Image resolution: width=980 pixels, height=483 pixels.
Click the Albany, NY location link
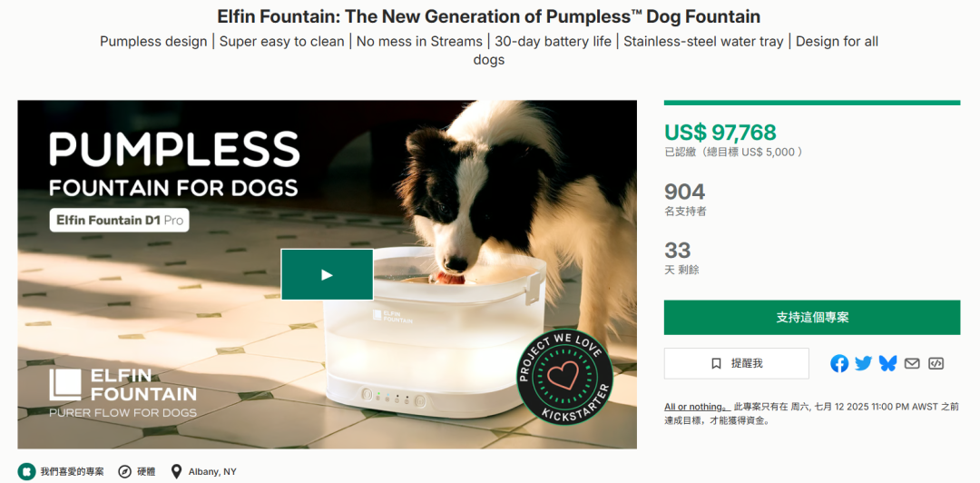coord(212,472)
